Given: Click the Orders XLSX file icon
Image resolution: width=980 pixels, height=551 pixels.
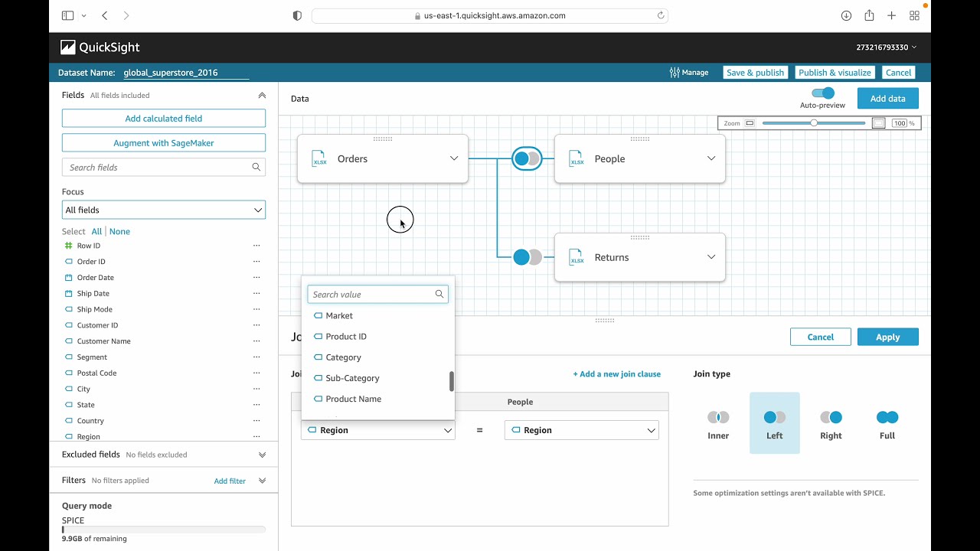Looking at the screenshot, I should (x=319, y=158).
